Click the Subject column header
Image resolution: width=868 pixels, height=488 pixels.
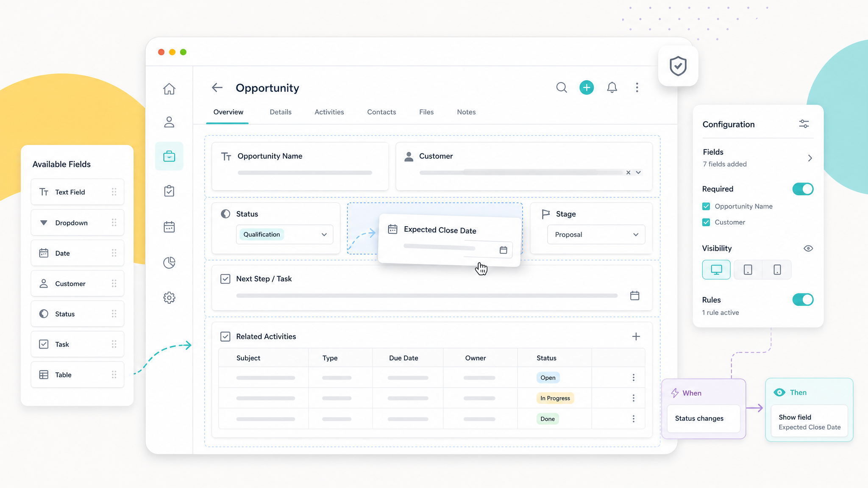[248, 358]
